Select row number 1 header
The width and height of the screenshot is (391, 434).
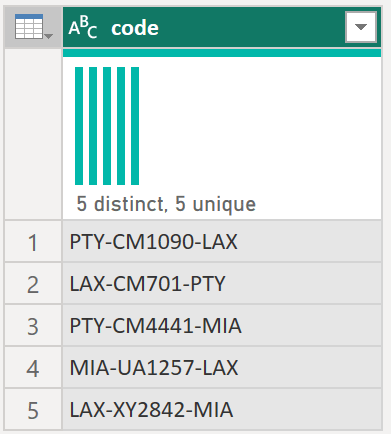click(x=33, y=241)
